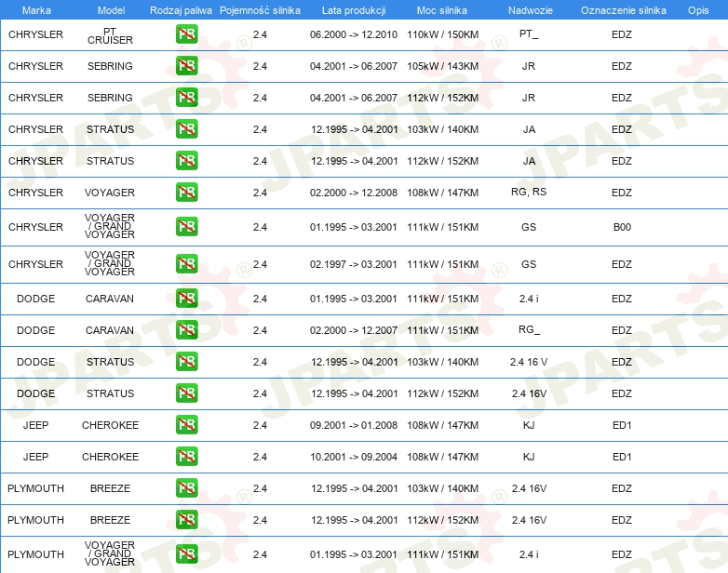
Task: Click the fuel icon in the Chrysler Grand Voyager B00 row
Action: click(186, 226)
